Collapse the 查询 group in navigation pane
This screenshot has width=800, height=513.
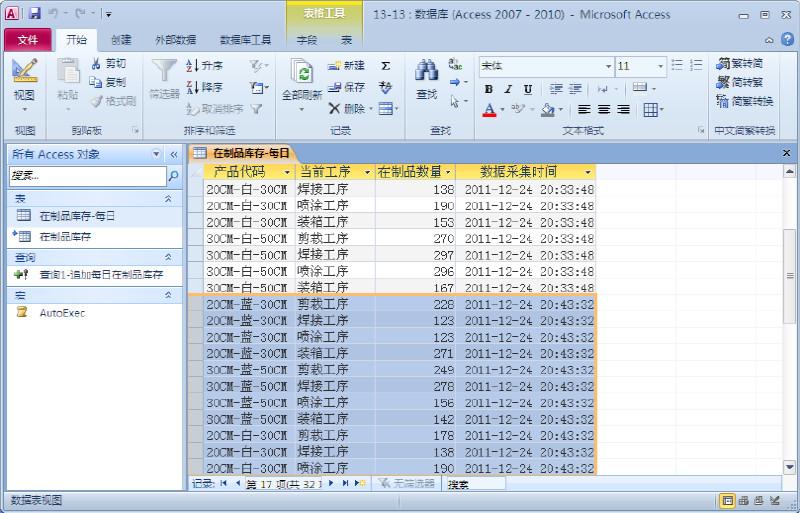click(168, 257)
